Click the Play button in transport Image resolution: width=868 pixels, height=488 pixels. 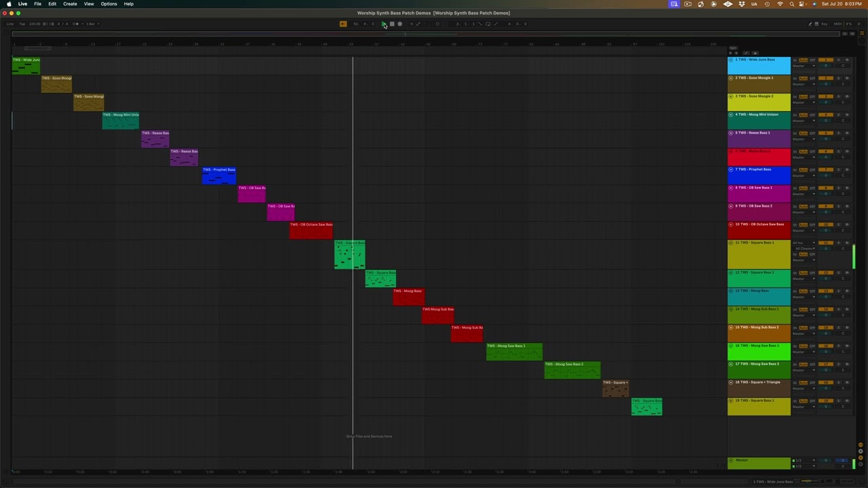[x=384, y=24]
